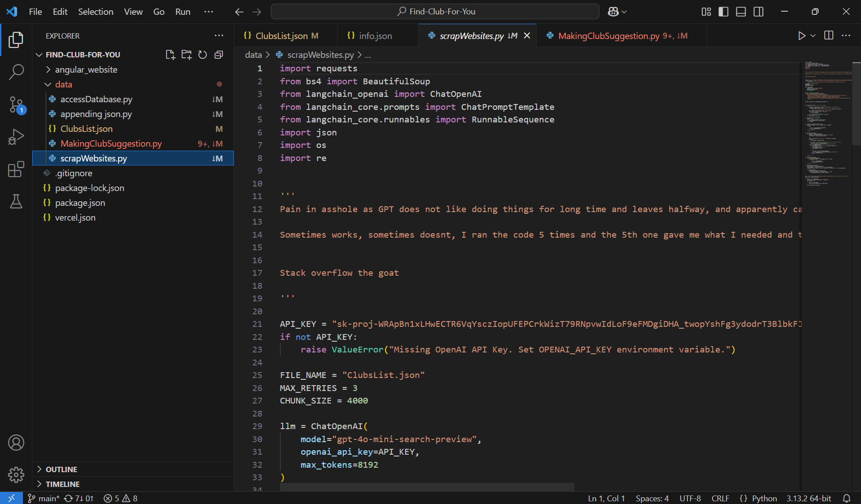Open the Run and Debug view
This screenshot has height=504, width=861.
16,137
